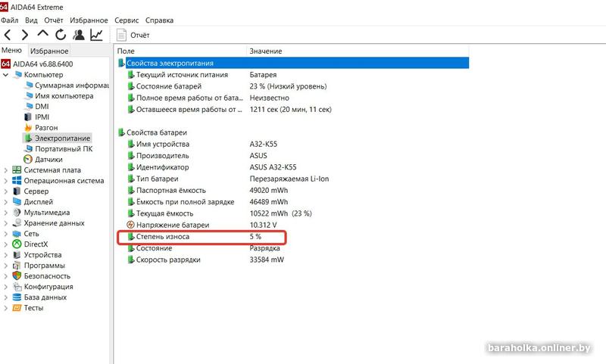Click the Свойства батареи group header
This screenshot has height=364, width=606.
(x=157, y=132)
